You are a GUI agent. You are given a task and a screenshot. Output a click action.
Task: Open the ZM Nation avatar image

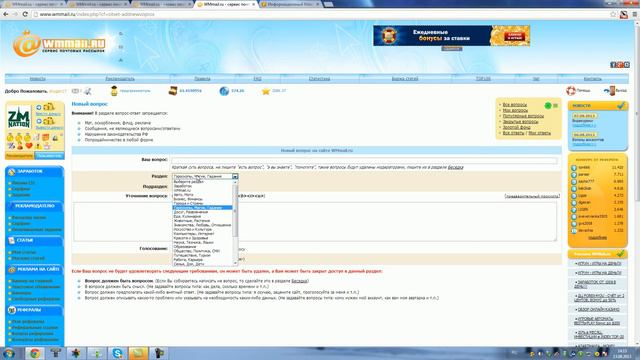19,117
